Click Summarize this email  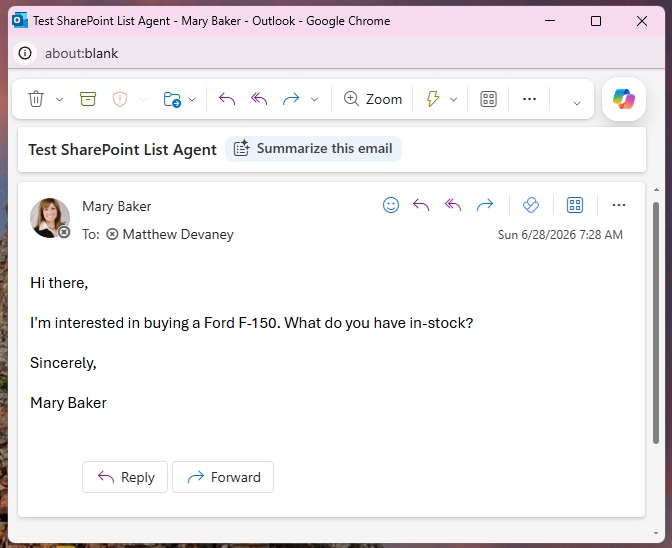[x=313, y=149]
